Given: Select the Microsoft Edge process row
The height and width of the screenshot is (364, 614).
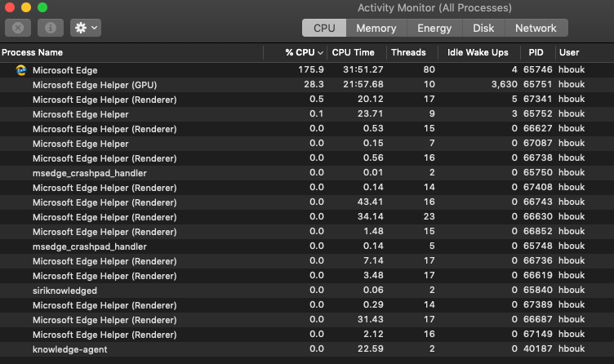Looking at the screenshot, I should [x=307, y=70].
